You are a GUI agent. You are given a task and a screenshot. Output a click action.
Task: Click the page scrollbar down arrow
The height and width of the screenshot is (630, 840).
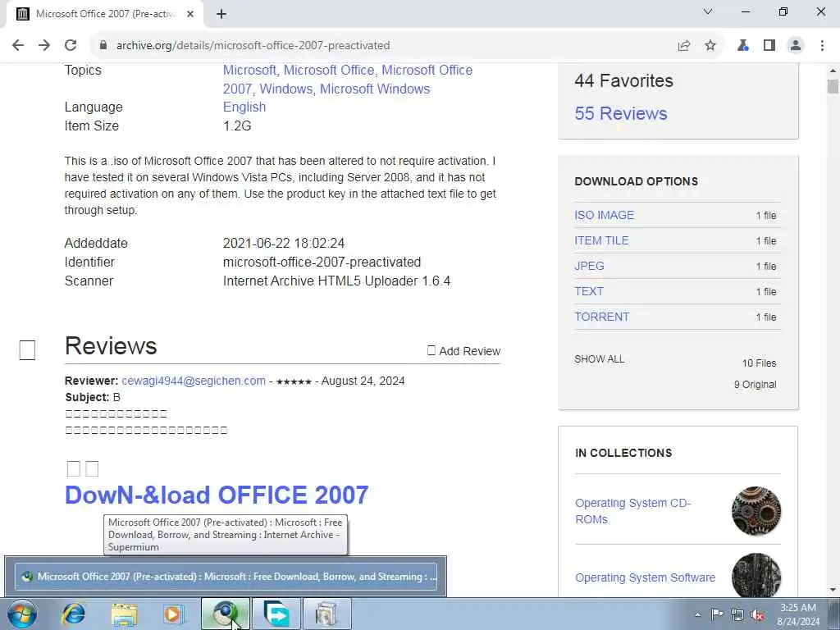[x=833, y=591]
